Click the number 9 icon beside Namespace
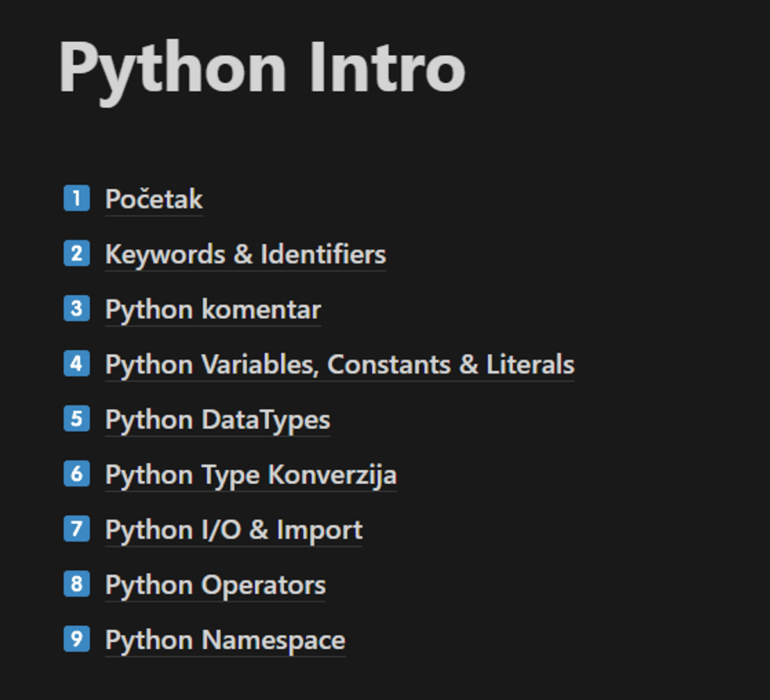 point(76,640)
